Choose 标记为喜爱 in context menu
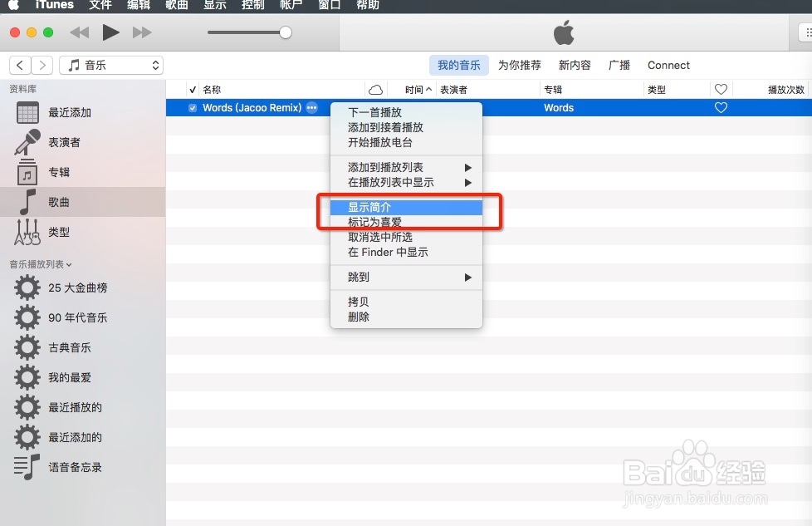This screenshot has height=526, width=812. pyautogui.click(x=407, y=223)
